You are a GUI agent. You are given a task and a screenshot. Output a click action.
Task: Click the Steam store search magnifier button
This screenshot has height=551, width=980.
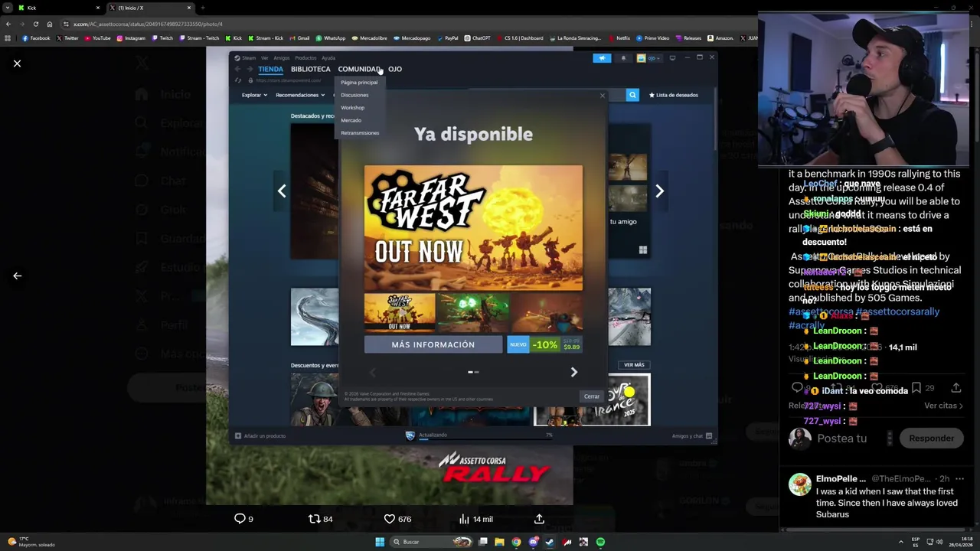pyautogui.click(x=632, y=95)
